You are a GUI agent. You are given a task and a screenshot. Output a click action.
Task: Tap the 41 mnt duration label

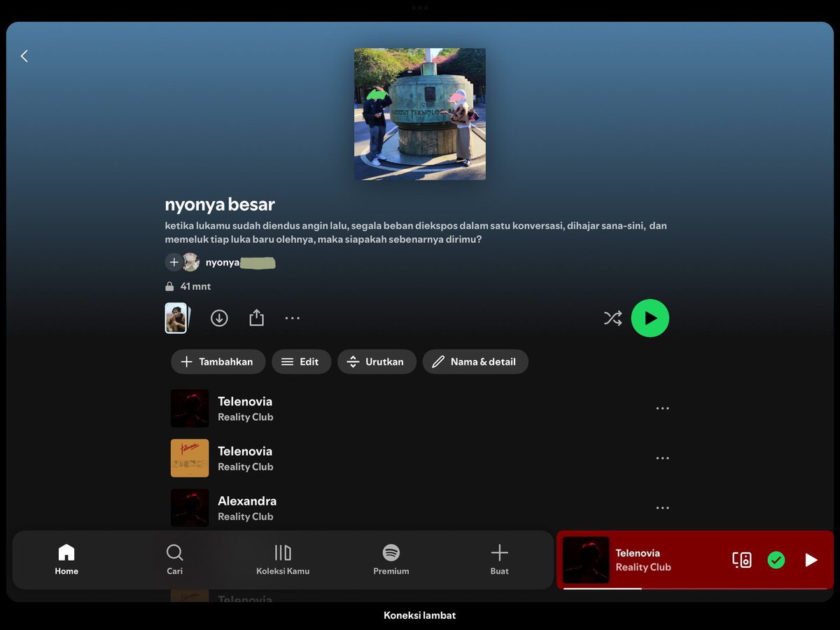195,286
